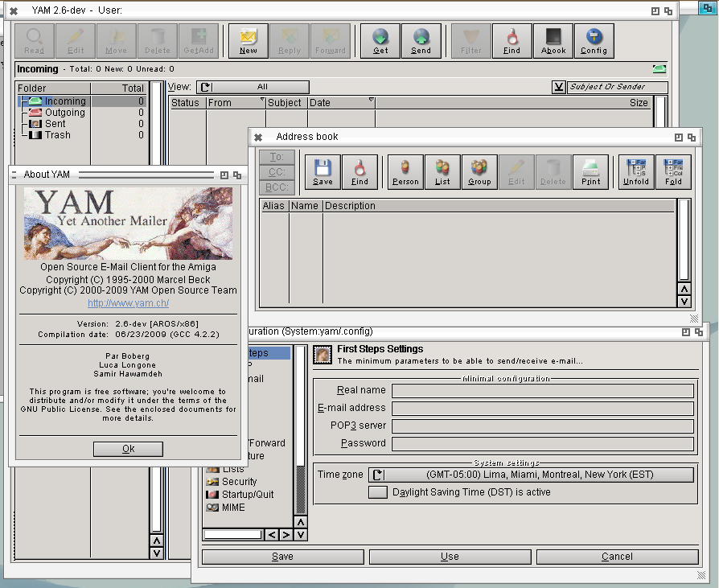Screen dimensions: 719x588
Task: Click the Real name input field
Action: coord(543,391)
